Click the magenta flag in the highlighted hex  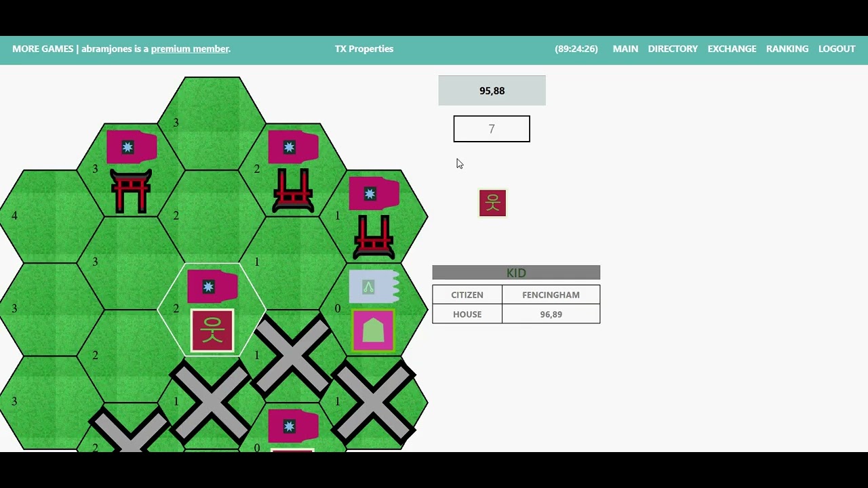pyautogui.click(x=212, y=287)
